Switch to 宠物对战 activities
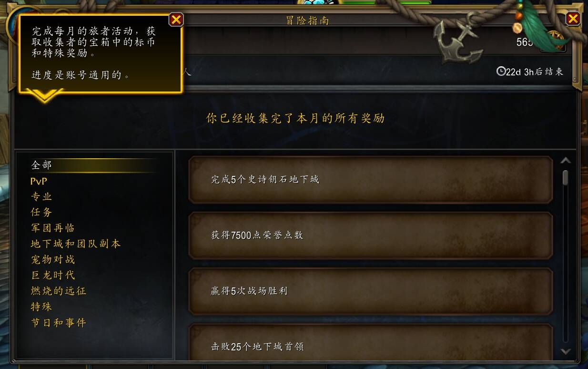Viewport: 588px width, 369px height. pyautogui.click(x=53, y=259)
